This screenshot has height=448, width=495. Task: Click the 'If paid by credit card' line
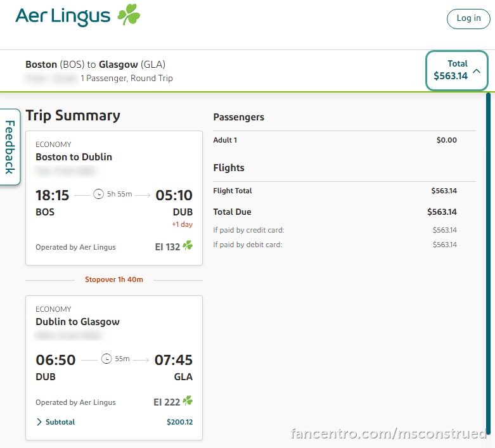coord(335,230)
